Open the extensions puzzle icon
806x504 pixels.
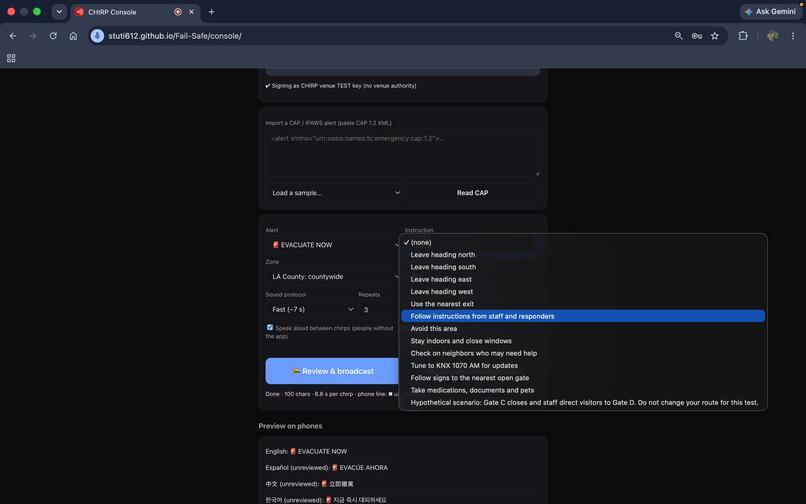coord(743,36)
